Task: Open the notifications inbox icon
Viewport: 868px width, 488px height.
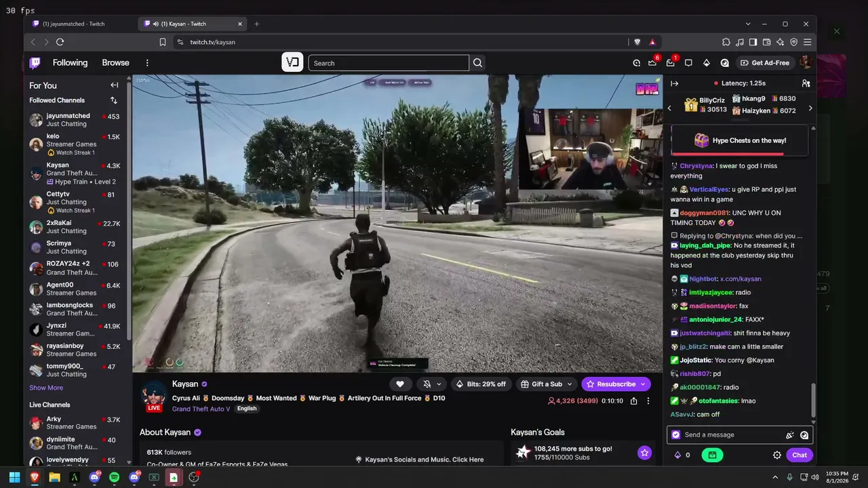Action: (x=671, y=63)
